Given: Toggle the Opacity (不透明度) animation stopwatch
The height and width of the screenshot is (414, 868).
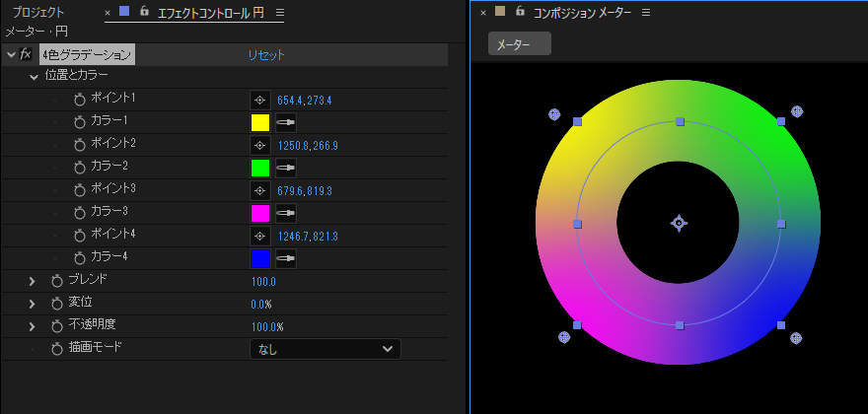Looking at the screenshot, I should point(57,325).
